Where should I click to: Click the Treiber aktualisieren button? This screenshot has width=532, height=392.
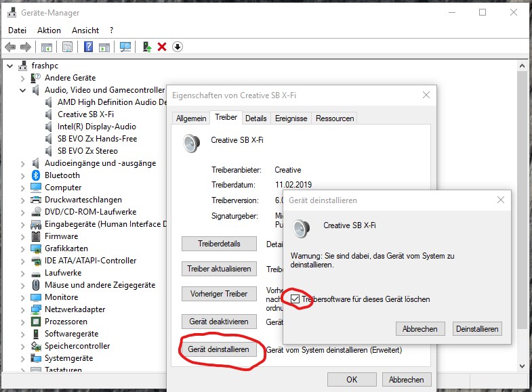point(219,269)
